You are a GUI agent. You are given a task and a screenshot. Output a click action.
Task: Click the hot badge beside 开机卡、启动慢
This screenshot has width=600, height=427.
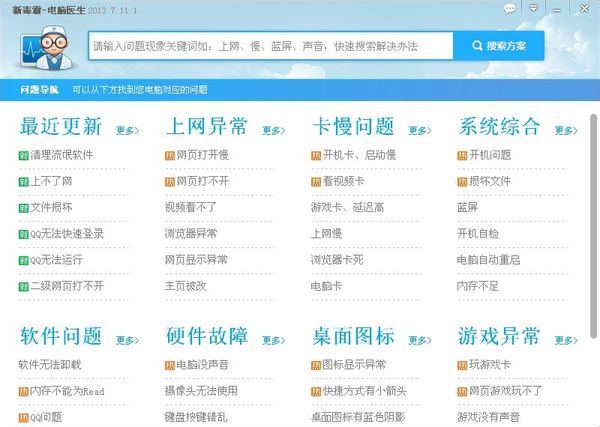point(316,156)
